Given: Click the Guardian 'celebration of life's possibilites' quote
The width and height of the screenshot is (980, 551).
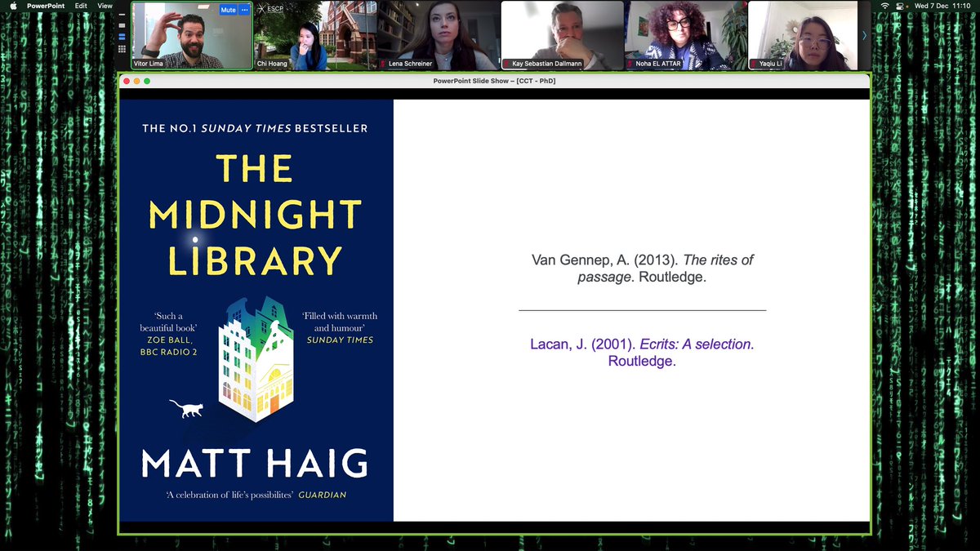Looking at the screenshot, I should point(255,495).
